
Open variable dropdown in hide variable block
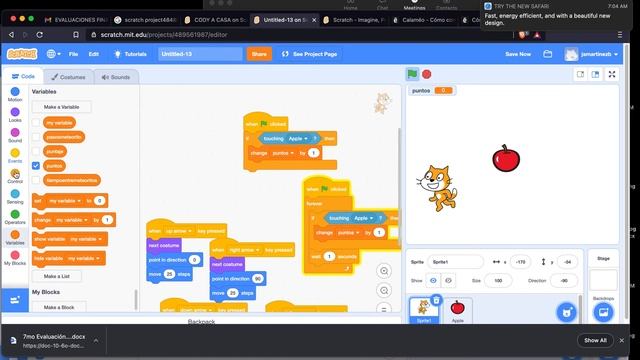click(x=84, y=258)
